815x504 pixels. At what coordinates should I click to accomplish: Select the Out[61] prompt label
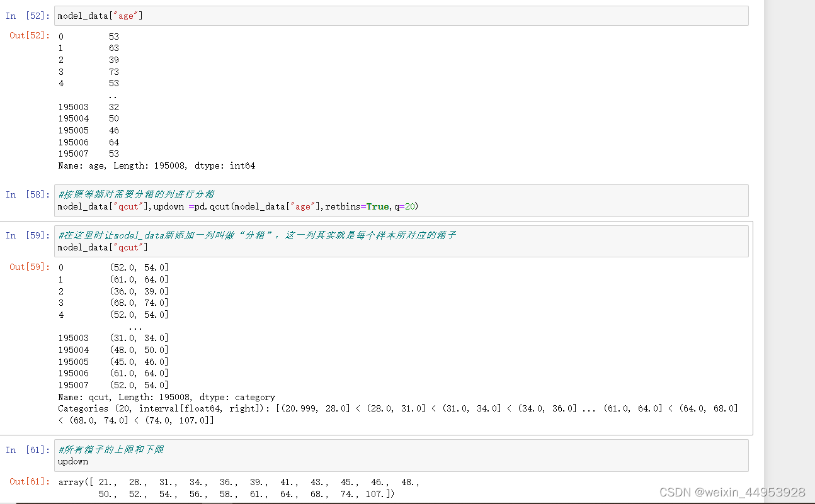click(29, 481)
